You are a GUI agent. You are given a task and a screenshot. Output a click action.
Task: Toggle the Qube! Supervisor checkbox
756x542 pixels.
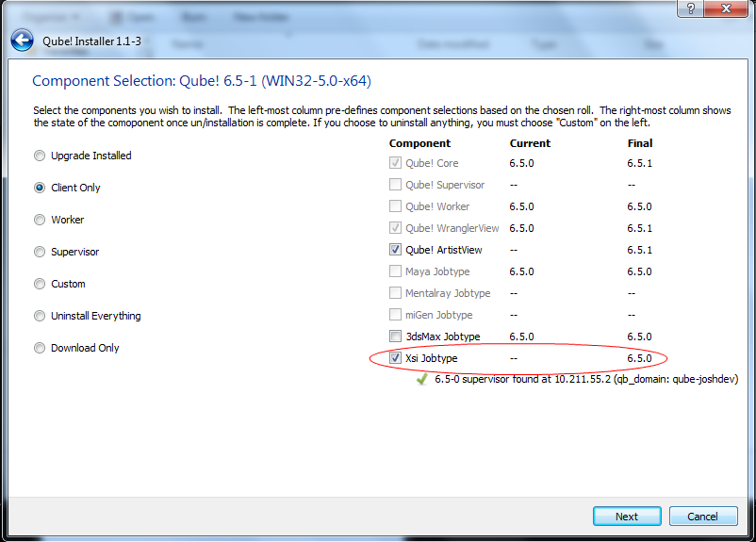(396, 185)
